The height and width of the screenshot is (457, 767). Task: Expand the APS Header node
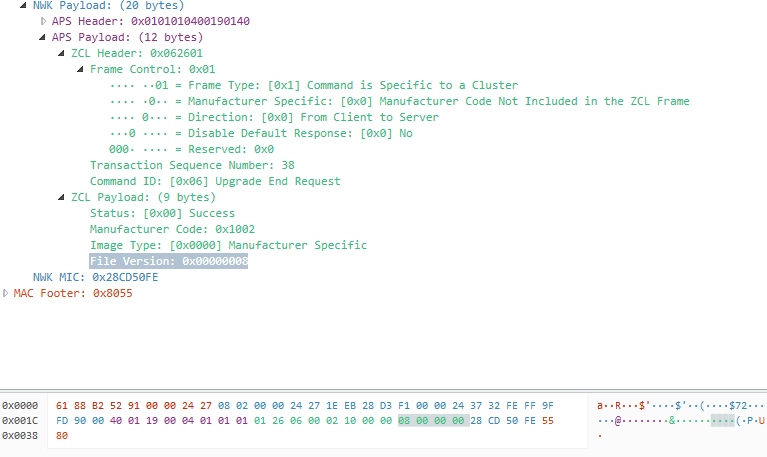(43, 21)
